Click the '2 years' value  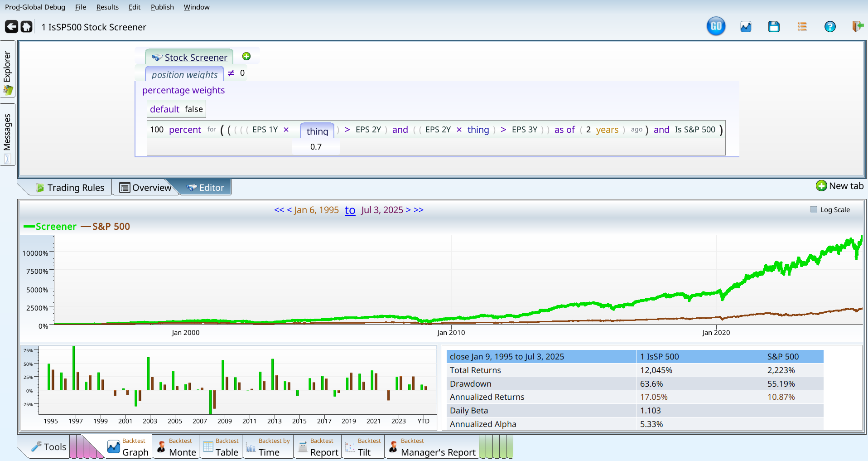coord(602,130)
